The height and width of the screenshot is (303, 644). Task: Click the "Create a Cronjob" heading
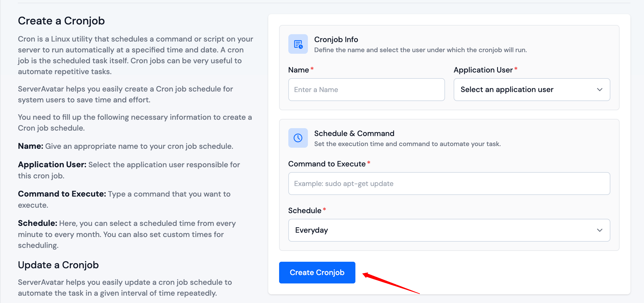tap(61, 21)
